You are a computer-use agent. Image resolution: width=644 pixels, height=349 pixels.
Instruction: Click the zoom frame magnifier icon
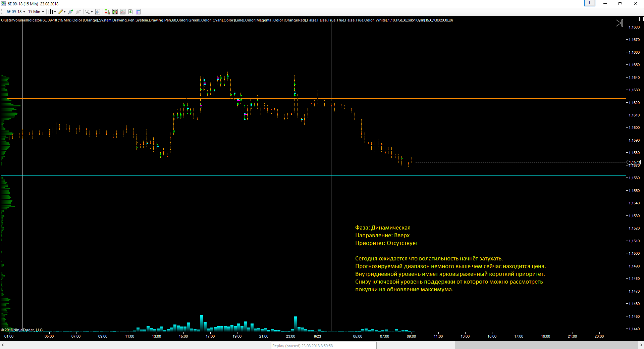(97, 12)
